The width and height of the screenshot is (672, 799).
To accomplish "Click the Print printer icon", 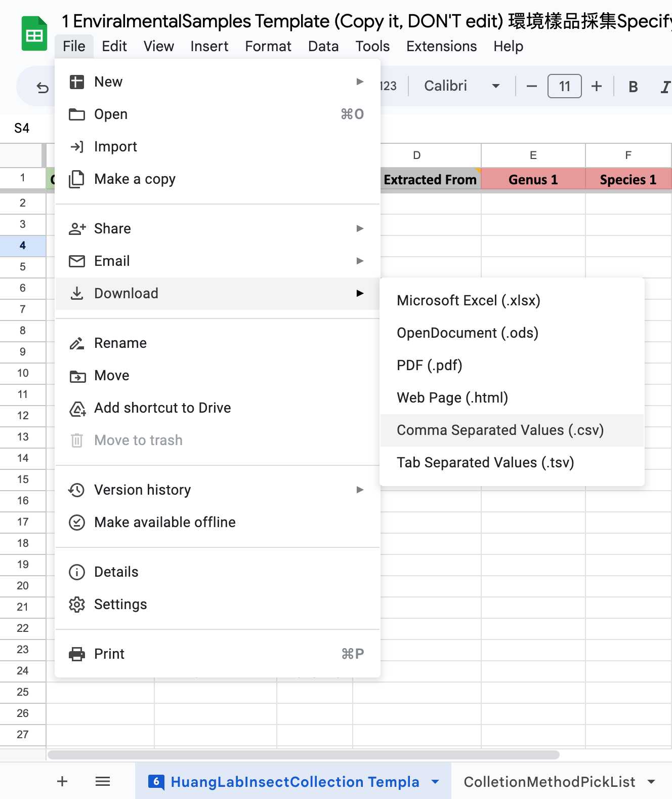I will [x=77, y=654].
